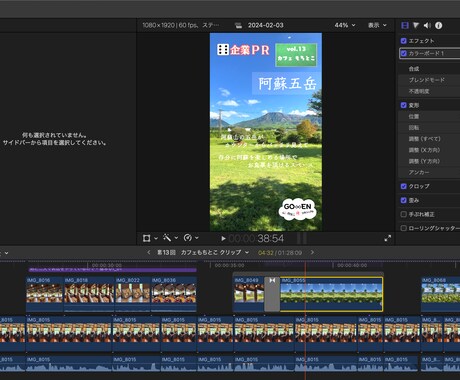This screenshot has height=380, width=460.
Task: Select the purple title bar above clips
Action: 112,270
